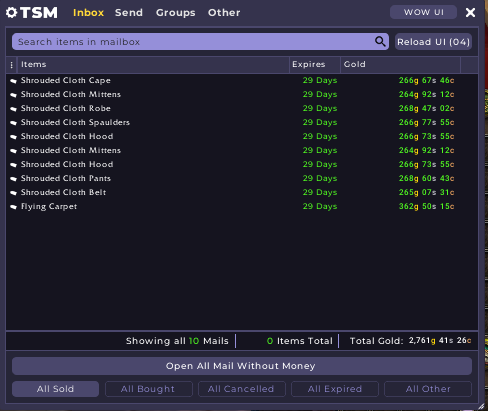Screen dimensions: 488x411
Task: Click 29 Days in Shrouded Cloth Cape row
Action: [x=320, y=81]
